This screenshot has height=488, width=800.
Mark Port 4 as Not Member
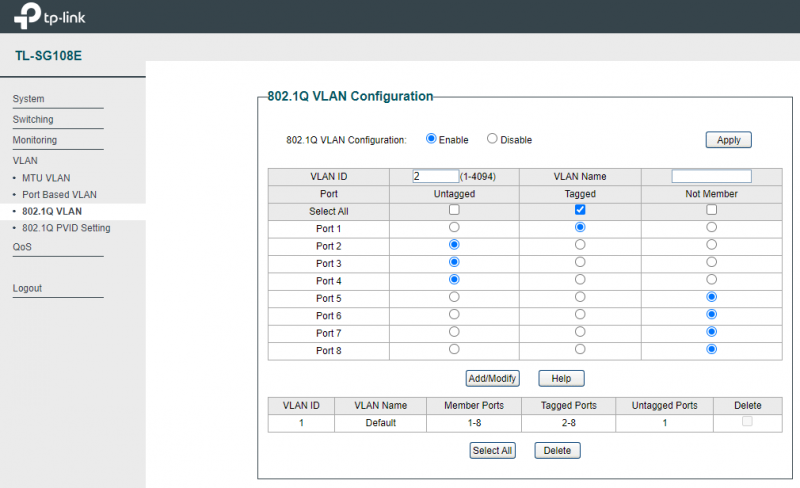[711, 279]
